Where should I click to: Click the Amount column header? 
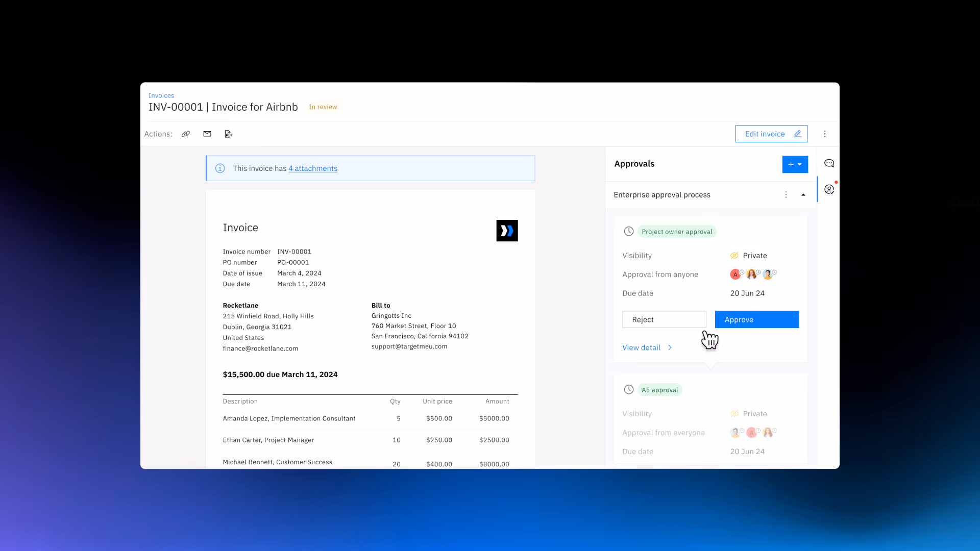497,402
